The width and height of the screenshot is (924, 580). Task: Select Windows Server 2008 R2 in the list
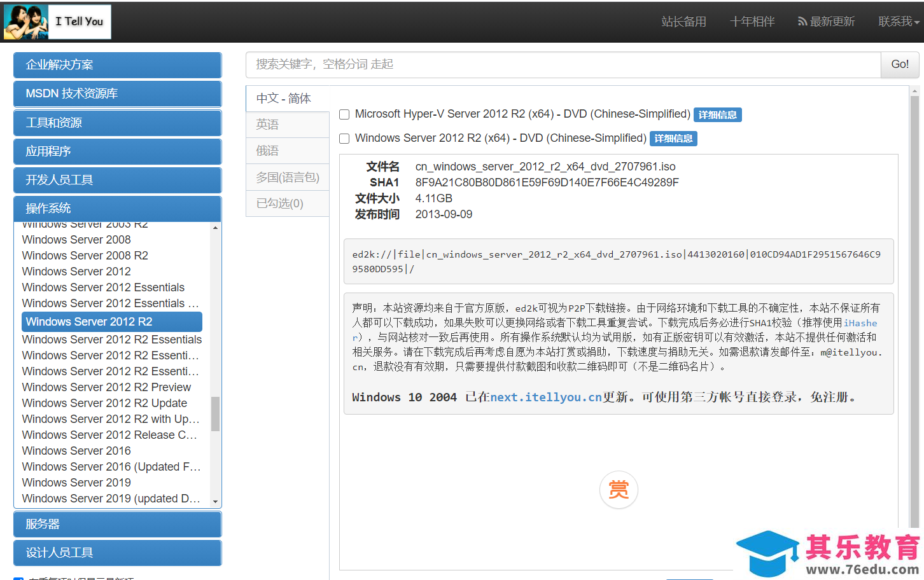click(x=85, y=256)
